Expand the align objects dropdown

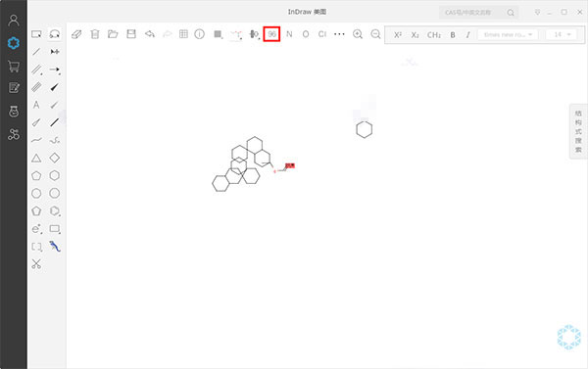tap(254, 34)
